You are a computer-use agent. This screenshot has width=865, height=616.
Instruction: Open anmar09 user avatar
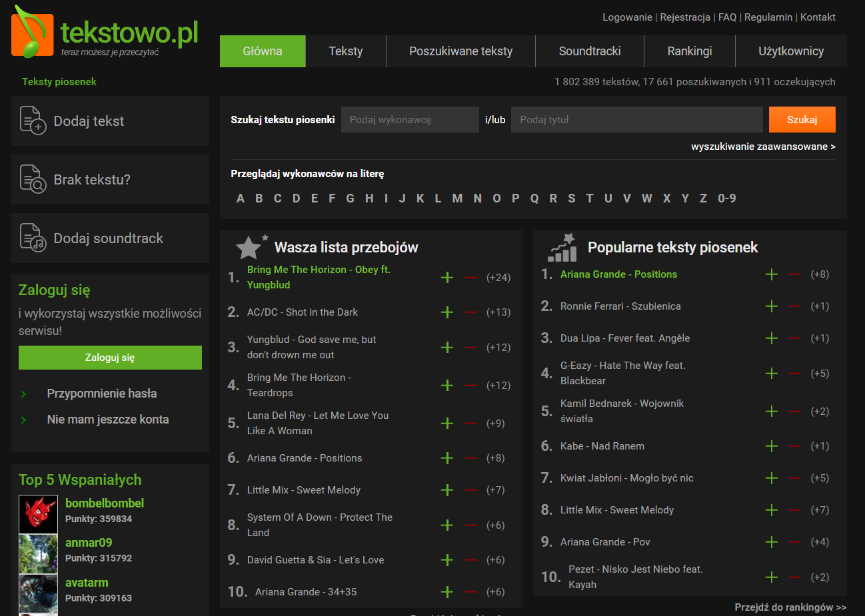pyautogui.click(x=38, y=553)
